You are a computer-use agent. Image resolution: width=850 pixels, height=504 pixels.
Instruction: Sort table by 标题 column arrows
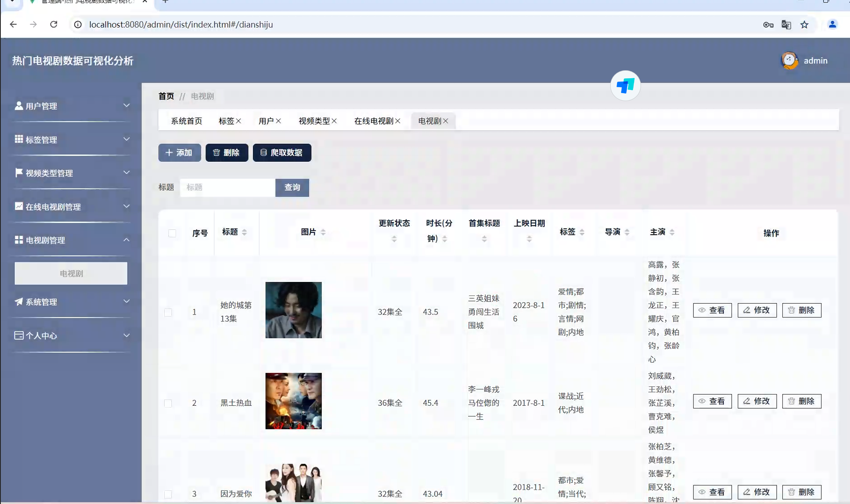point(244,232)
